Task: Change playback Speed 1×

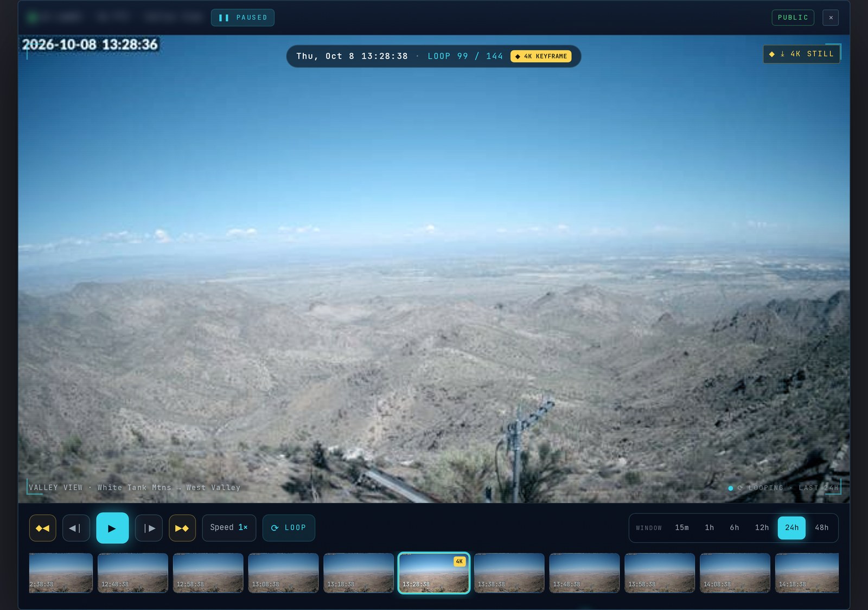Action: [x=229, y=528]
